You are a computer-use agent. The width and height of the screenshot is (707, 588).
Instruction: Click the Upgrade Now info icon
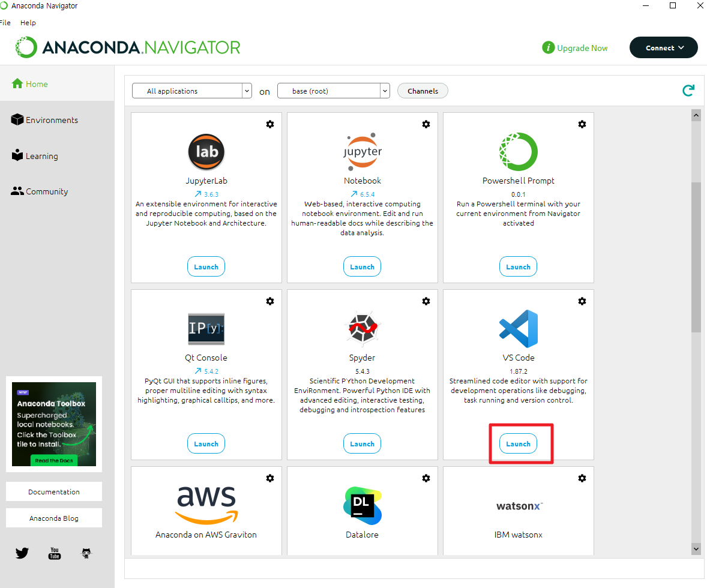549,47
